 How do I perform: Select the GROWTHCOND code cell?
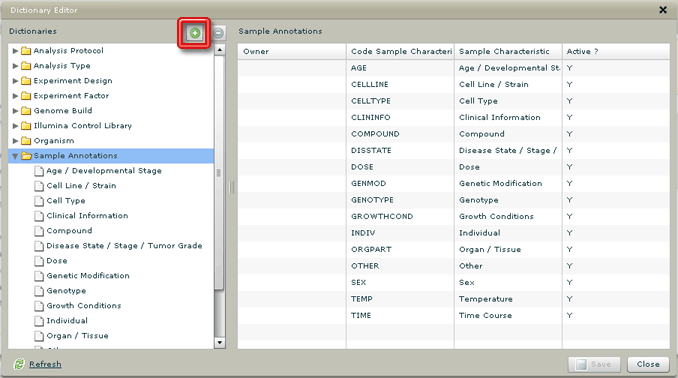pyautogui.click(x=400, y=216)
